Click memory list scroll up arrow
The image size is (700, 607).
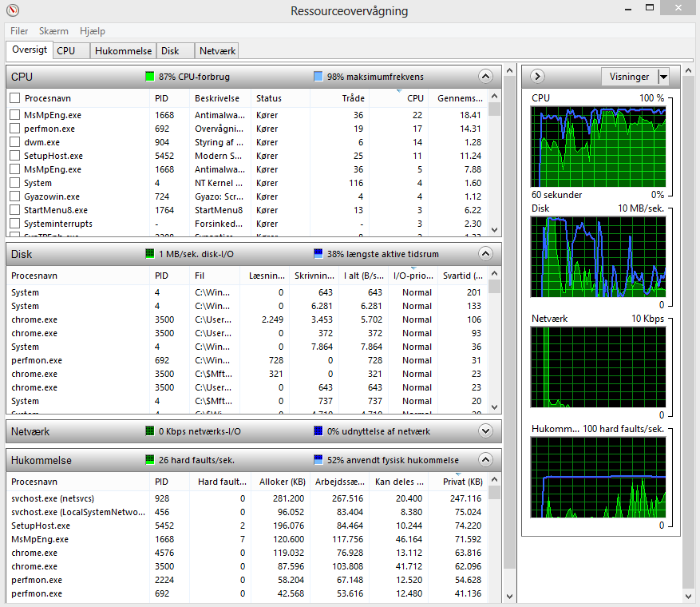[x=494, y=480]
